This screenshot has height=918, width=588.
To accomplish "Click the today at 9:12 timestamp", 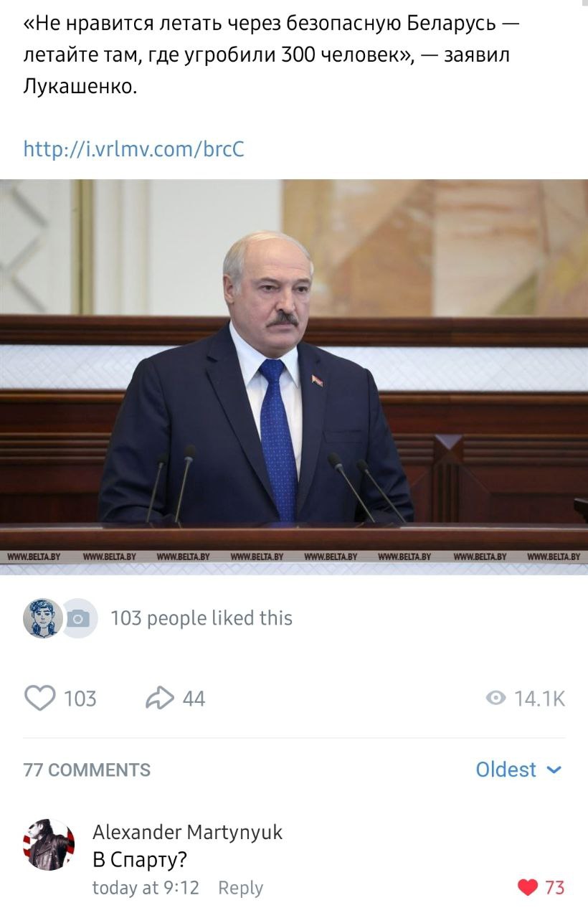I will point(146,888).
